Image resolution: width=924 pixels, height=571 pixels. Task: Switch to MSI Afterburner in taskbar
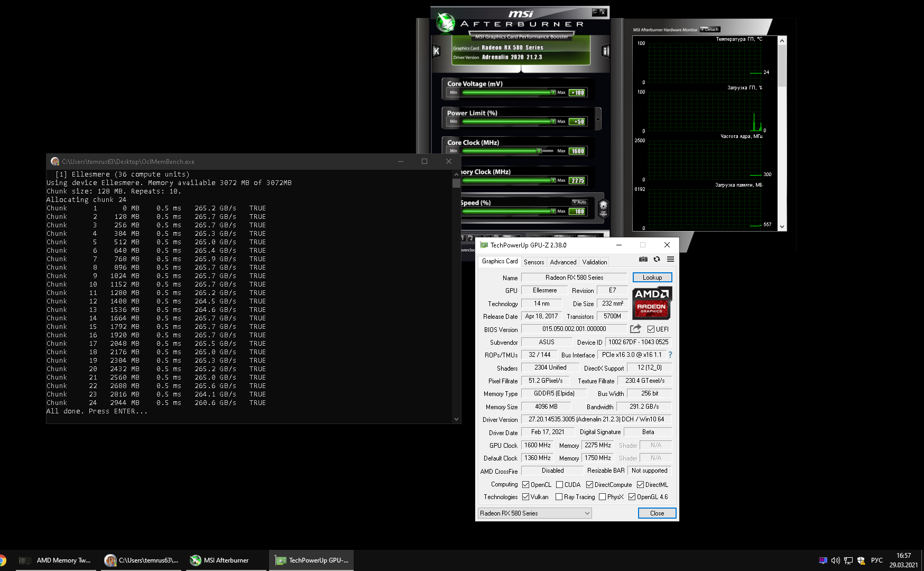226,560
